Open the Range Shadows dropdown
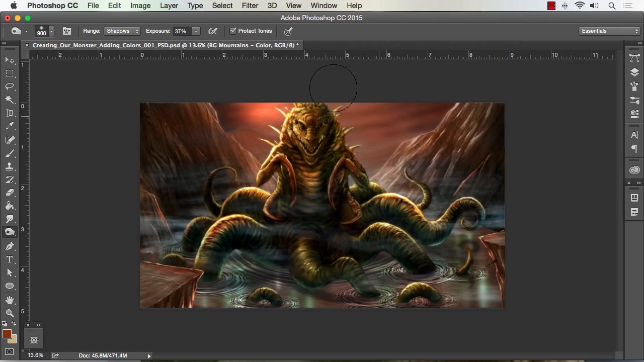This screenshot has width=644, height=362. click(x=122, y=31)
